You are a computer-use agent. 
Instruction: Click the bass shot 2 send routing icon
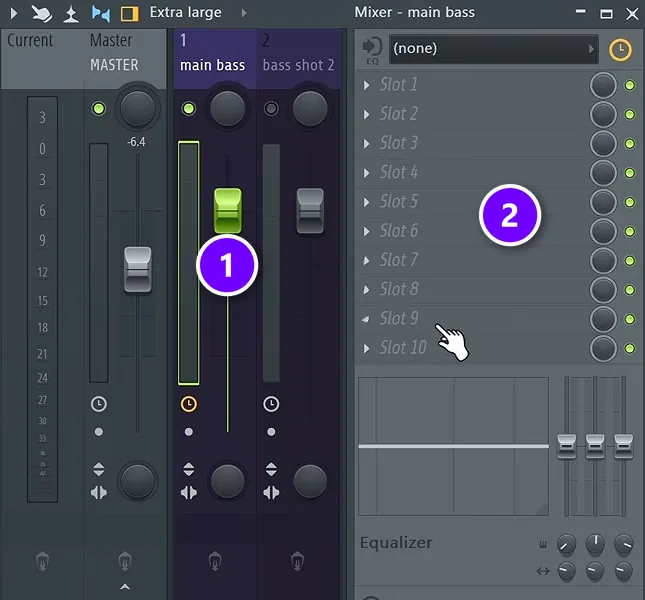pos(297,561)
